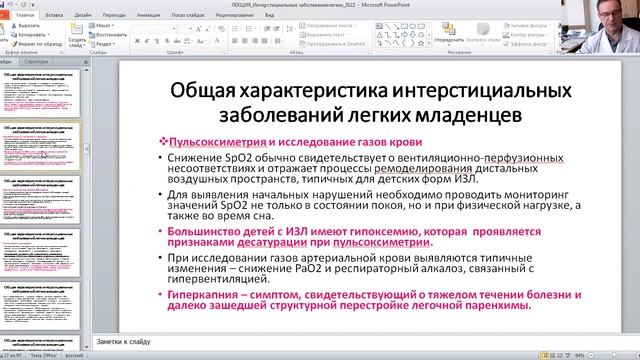Close the slides thumbnail pane
Image resolution: width=640 pixels, height=360 pixels.
pyautogui.click(x=86, y=62)
